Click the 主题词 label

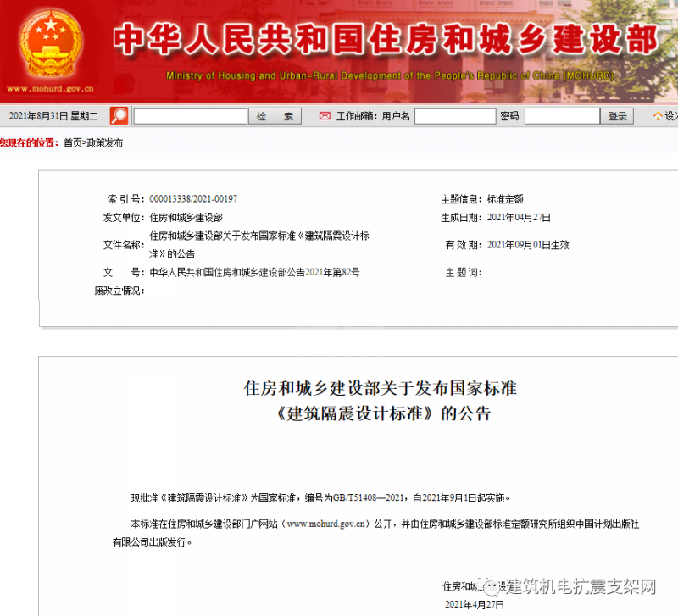point(464,272)
